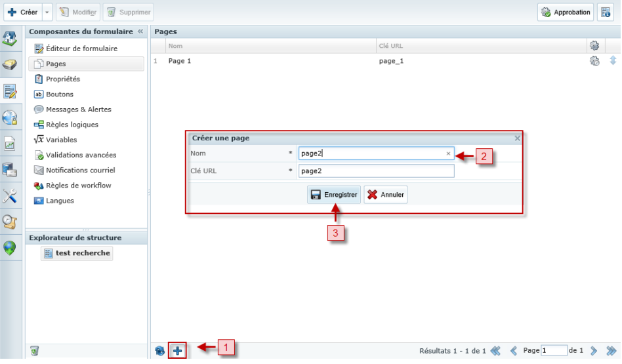Image resolution: width=622 pixels, height=364 pixels.
Task: Select Règles logiques in the components list
Action: (x=72, y=125)
